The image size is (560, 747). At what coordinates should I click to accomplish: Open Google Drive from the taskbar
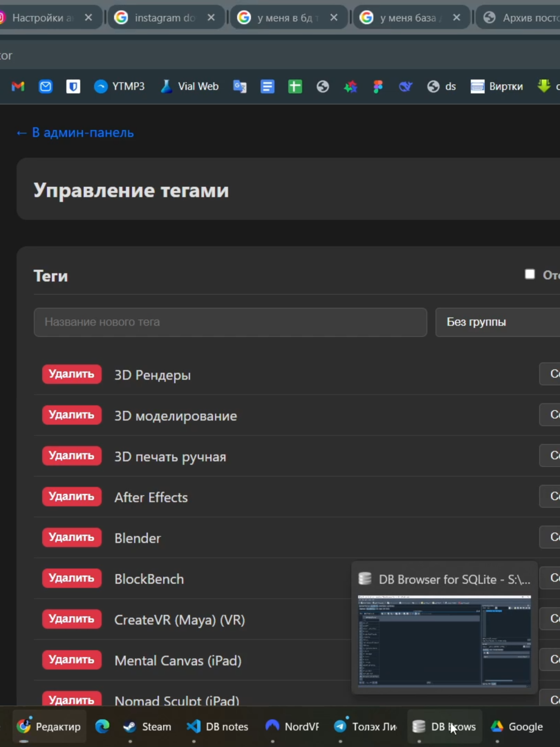(517, 726)
